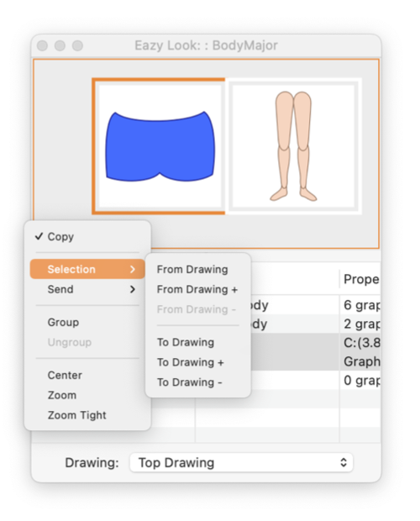This screenshot has width=420, height=521.
Task: Click the '6 grap' properties cell
Action: [x=360, y=305]
